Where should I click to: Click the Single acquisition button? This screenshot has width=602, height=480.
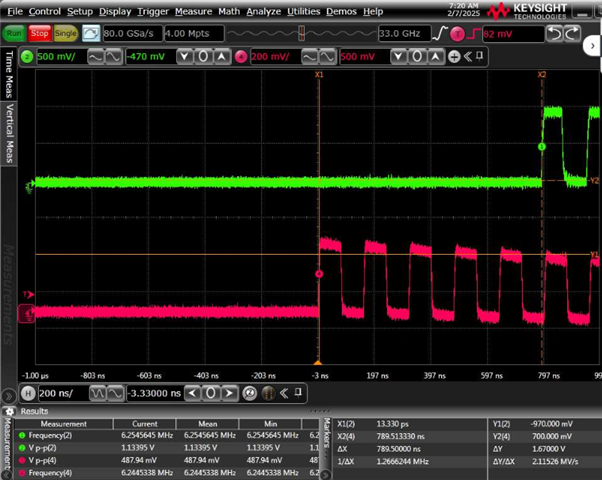pos(66,33)
